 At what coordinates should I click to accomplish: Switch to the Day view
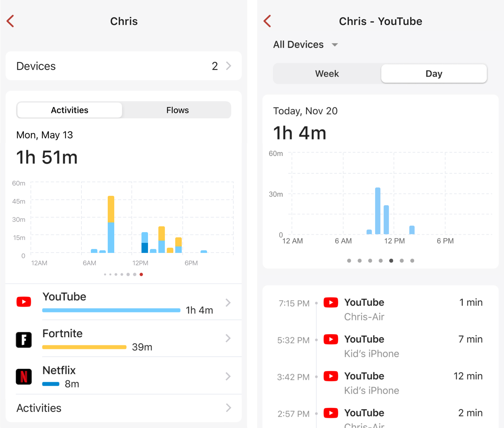pyautogui.click(x=434, y=74)
